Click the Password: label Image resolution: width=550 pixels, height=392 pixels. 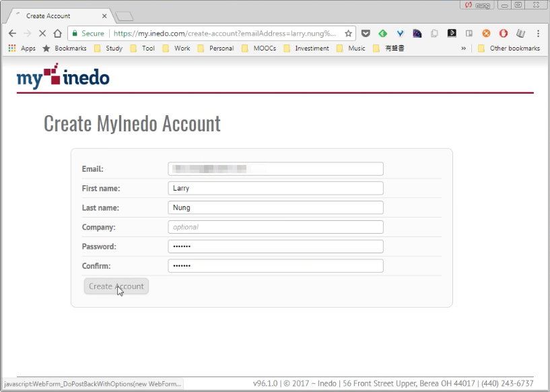(x=99, y=247)
